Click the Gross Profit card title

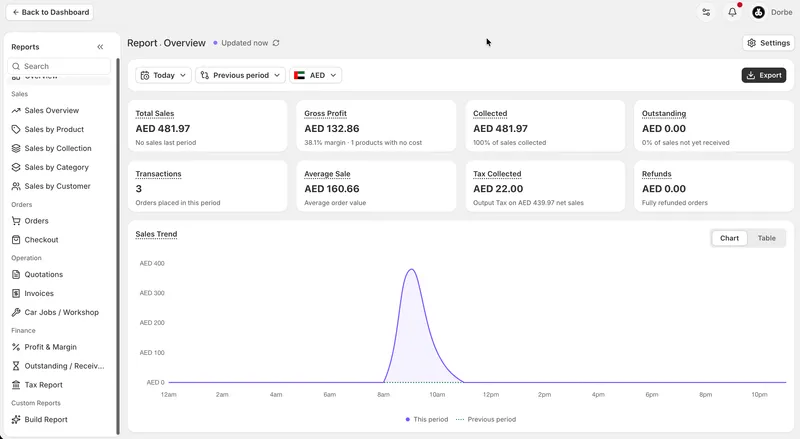(x=326, y=113)
